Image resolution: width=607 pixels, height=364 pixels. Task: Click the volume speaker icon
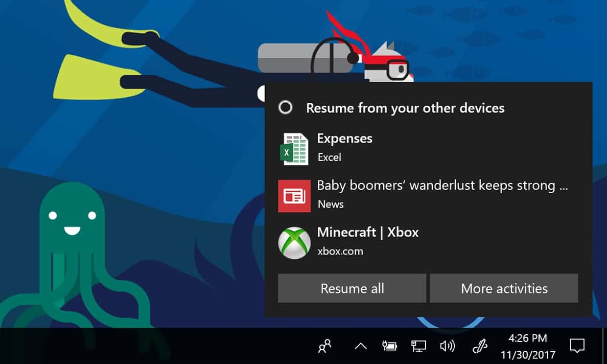[447, 346]
